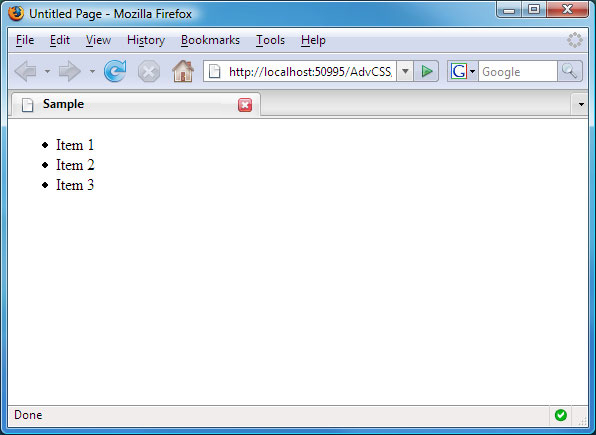Click the Item 1 list entry
Viewport: 596px width, 435px height.
coord(75,145)
